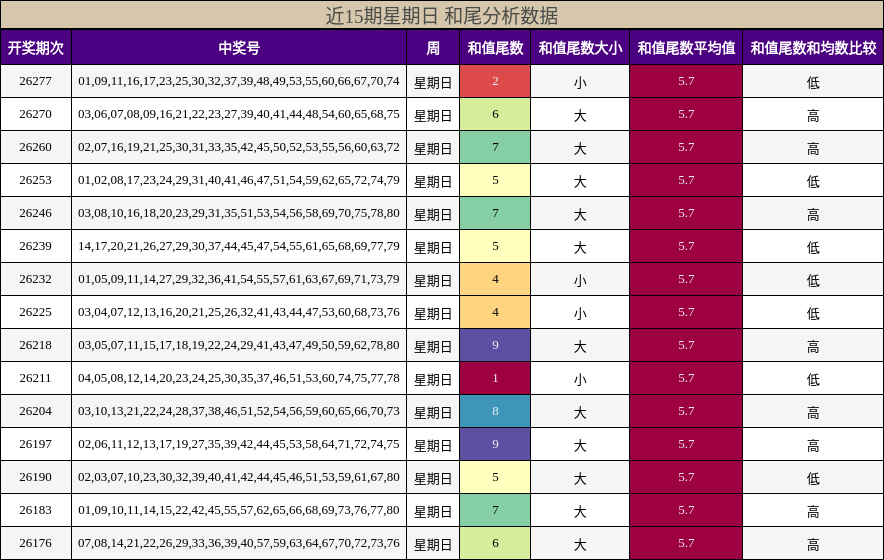Select issue number 26232

36,279
